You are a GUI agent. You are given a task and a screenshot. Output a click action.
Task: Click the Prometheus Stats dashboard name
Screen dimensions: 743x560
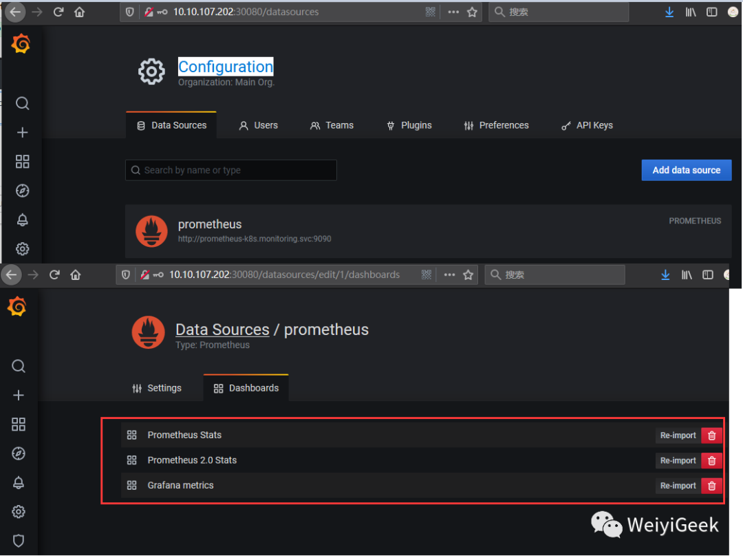click(184, 435)
